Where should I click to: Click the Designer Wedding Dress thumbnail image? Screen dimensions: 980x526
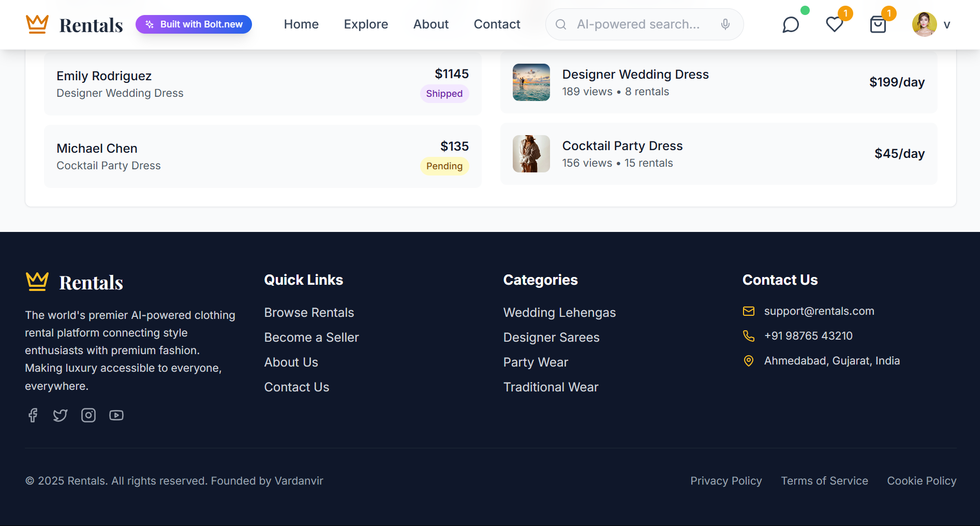[531, 82]
